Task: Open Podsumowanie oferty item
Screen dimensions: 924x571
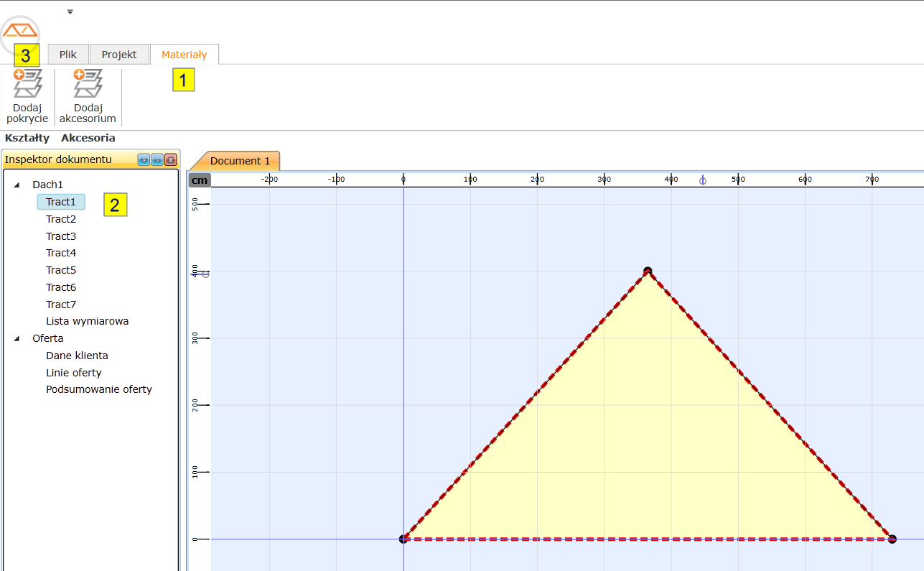Action: [99, 389]
